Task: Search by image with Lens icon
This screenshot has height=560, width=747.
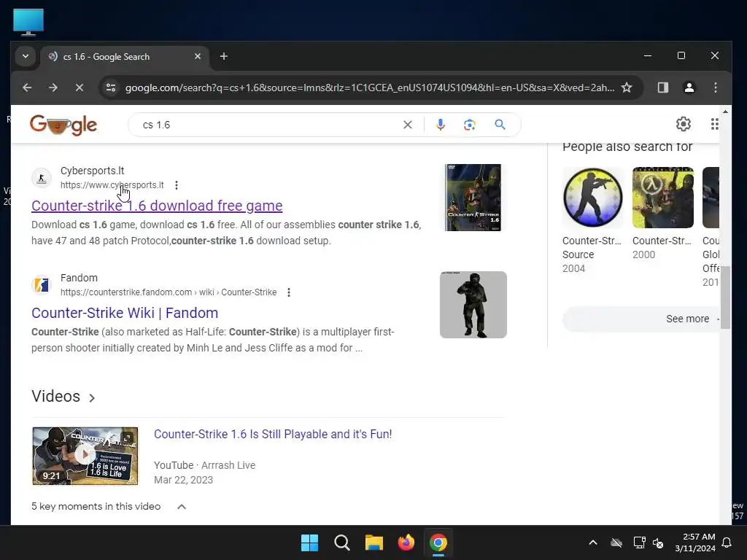Action: (470, 125)
